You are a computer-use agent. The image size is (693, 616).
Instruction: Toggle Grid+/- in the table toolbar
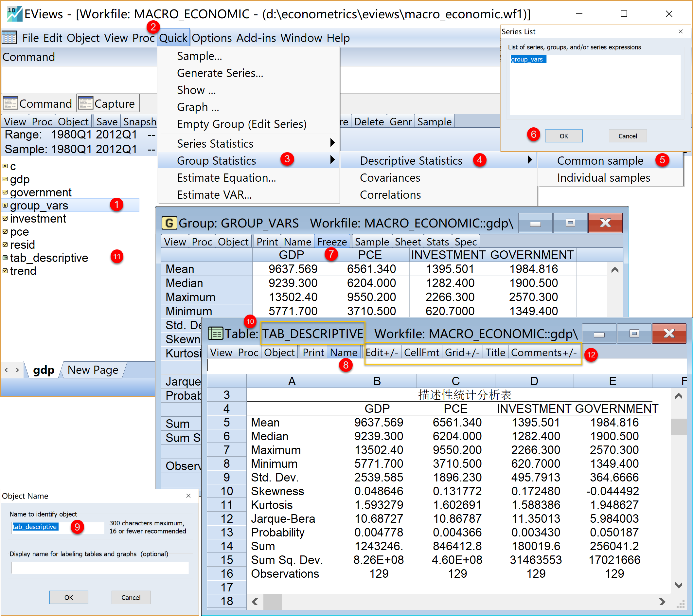(462, 353)
